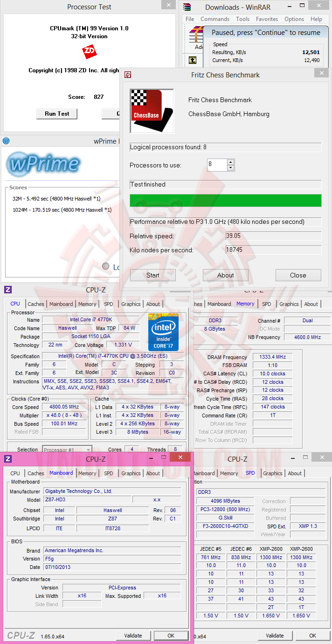Increase processors to use with up arrow
The width and height of the screenshot is (332, 644).
point(230,162)
